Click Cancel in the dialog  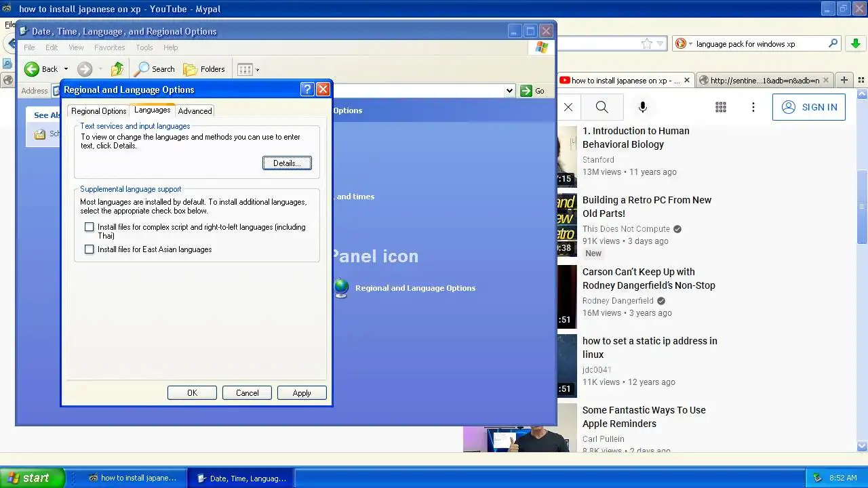pos(247,393)
